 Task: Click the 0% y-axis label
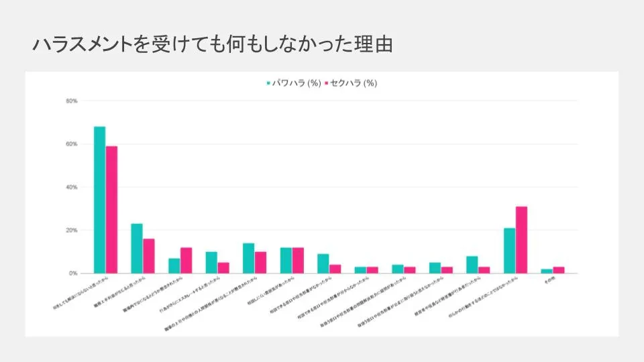(x=73, y=274)
